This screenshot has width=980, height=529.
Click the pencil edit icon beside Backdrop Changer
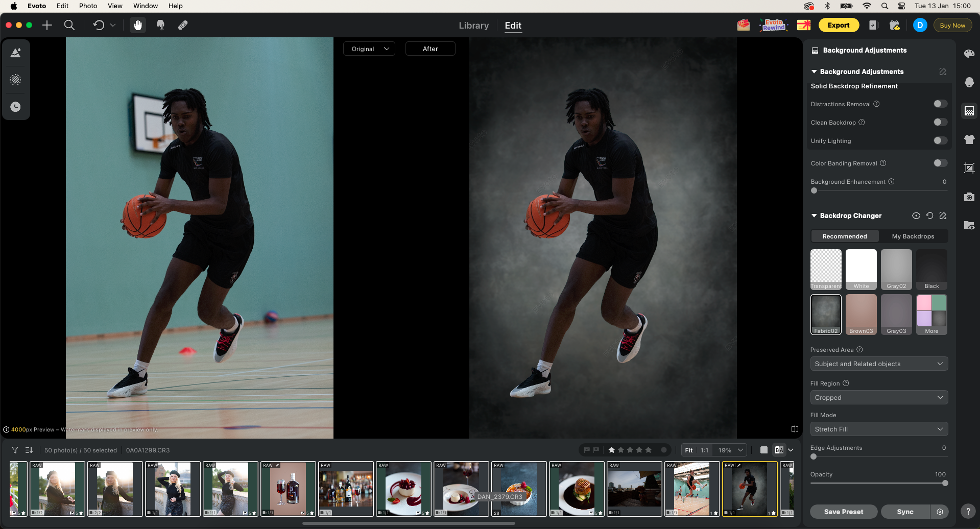tap(943, 215)
